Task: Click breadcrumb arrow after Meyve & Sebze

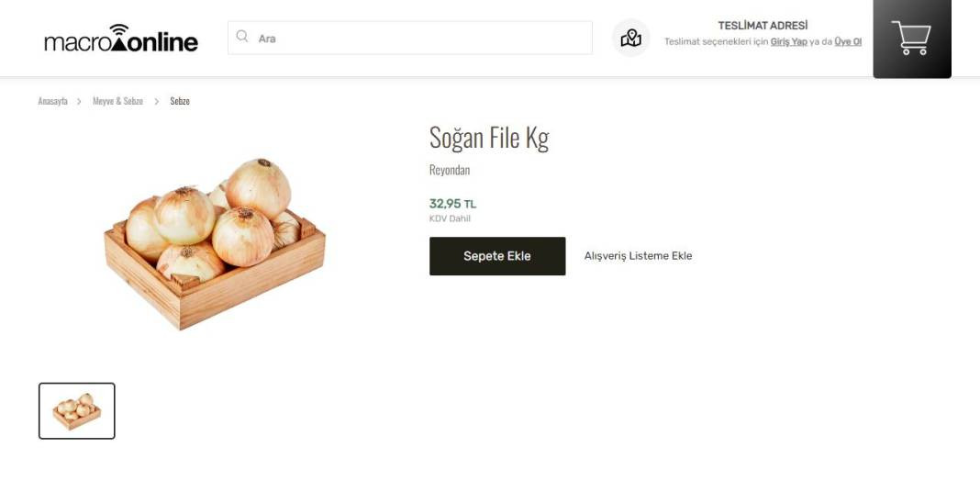Action: coord(156,101)
